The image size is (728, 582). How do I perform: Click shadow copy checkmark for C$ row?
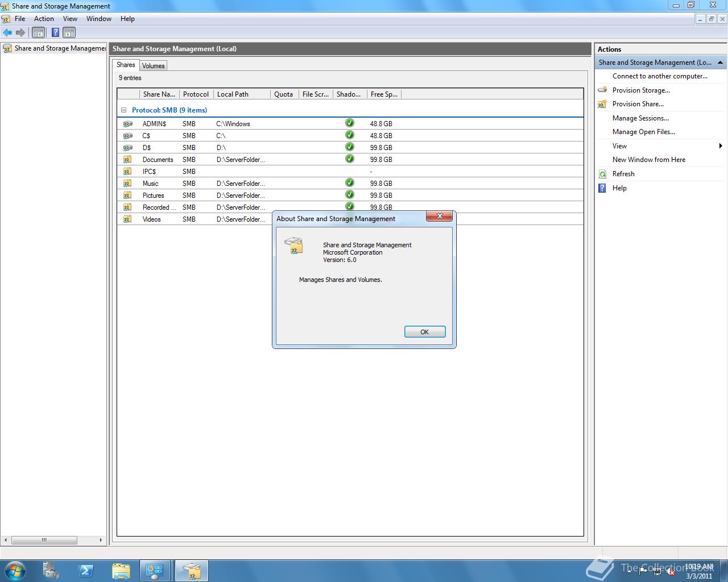(350, 135)
